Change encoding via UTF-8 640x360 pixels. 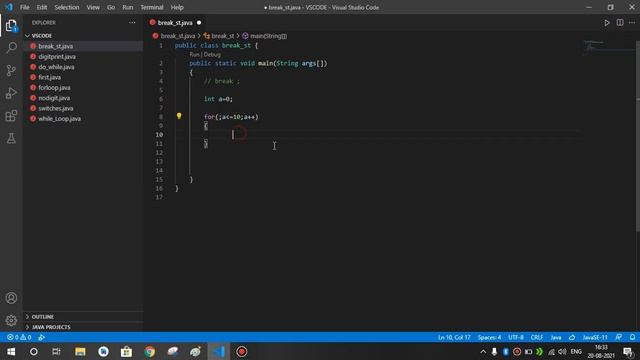(516, 338)
